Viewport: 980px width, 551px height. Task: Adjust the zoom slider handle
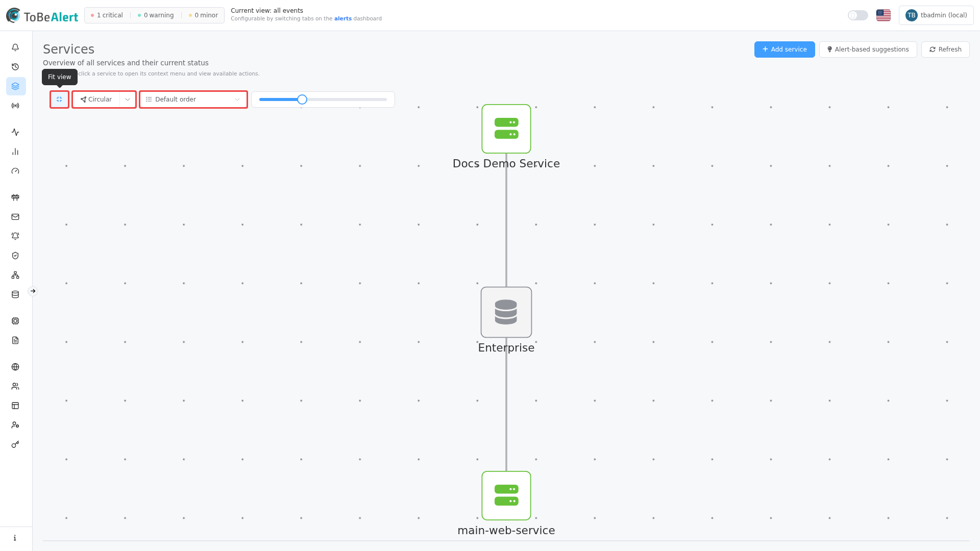[x=302, y=99]
